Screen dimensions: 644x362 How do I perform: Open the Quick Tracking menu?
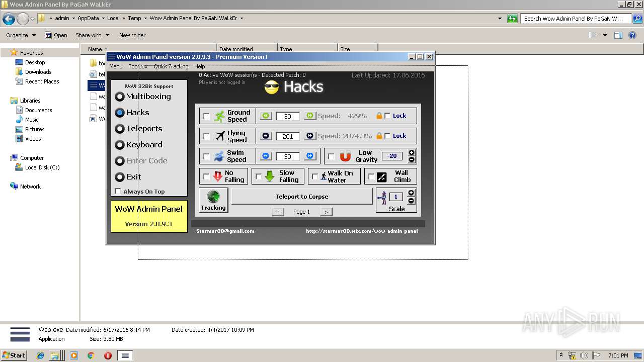[x=171, y=66]
